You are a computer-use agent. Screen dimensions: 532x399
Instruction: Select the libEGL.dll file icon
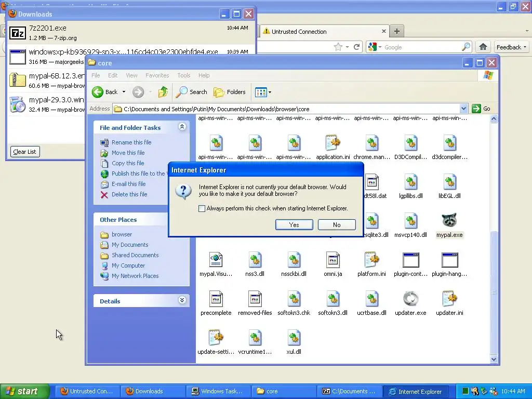tap(449, 182)
